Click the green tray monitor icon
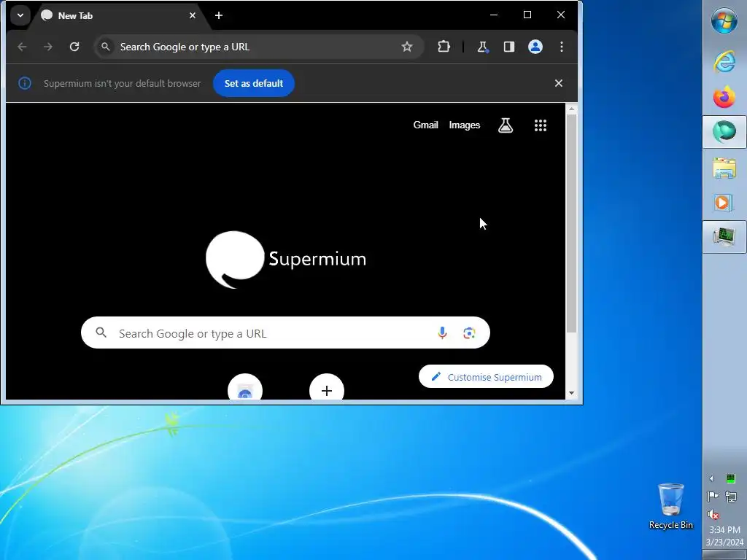 point(730,478)
